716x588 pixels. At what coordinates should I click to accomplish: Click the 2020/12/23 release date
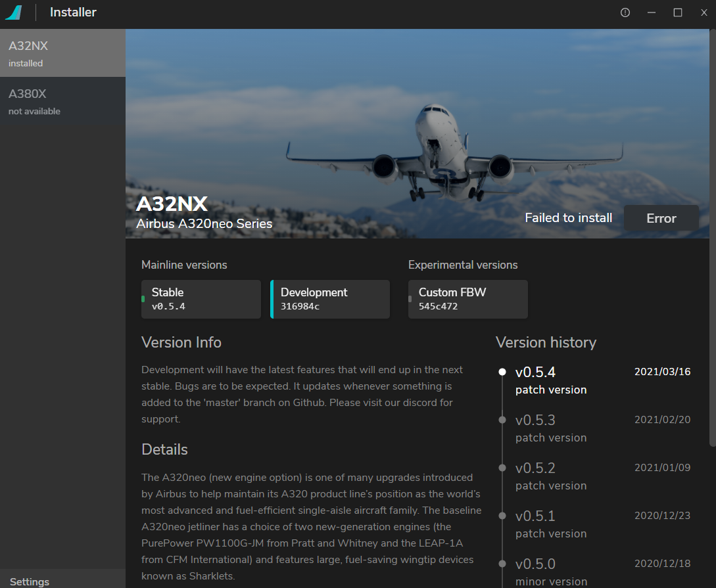pos(662,516)
